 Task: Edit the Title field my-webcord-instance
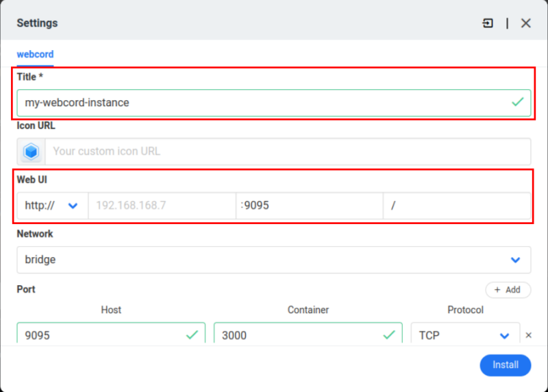(273, 103)
